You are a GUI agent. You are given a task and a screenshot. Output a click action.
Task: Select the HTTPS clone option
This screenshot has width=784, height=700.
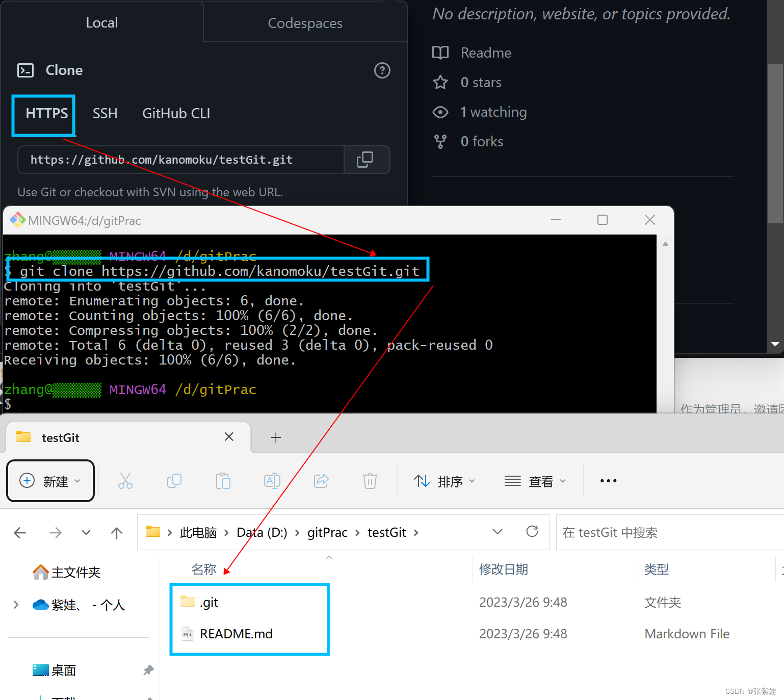tap(47, 113)
